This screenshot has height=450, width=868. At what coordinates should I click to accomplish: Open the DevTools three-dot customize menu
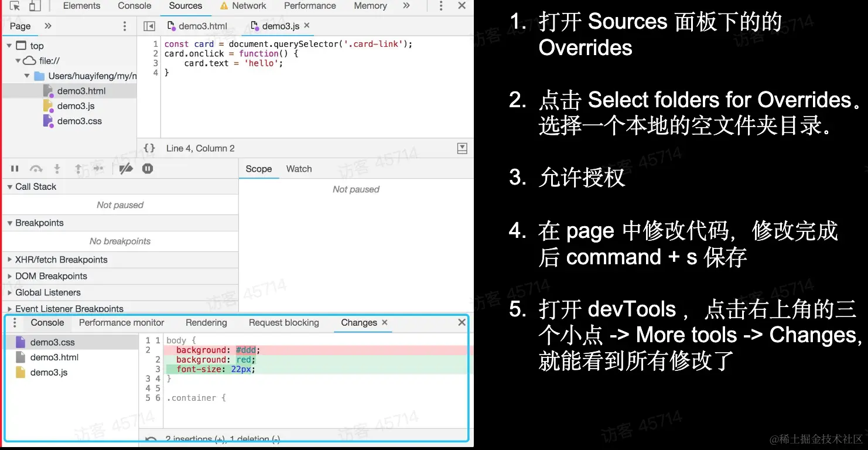coord(441,6)
